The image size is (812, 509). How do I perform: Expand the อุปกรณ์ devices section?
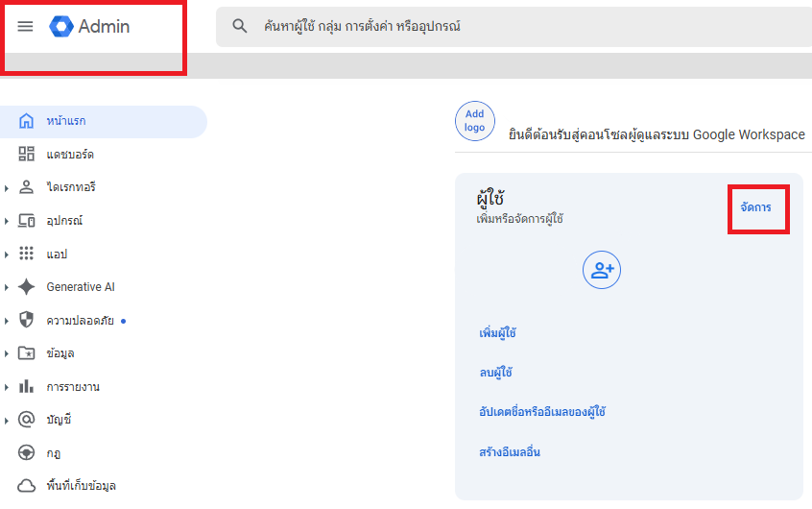tap(7, 221)
